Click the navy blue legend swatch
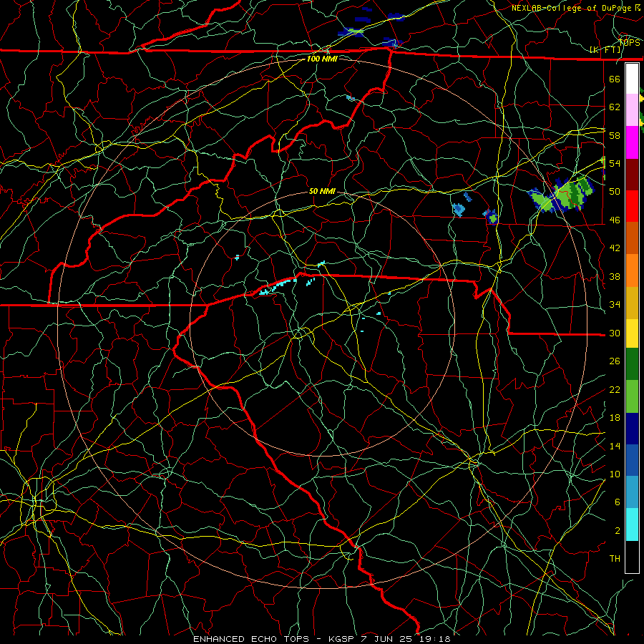 [632, 429]
